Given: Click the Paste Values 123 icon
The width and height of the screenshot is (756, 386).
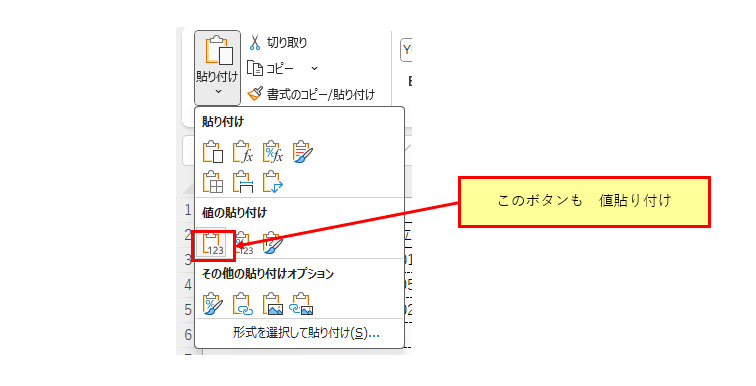Looking at the screenshot, I should (x=213, y=244).
